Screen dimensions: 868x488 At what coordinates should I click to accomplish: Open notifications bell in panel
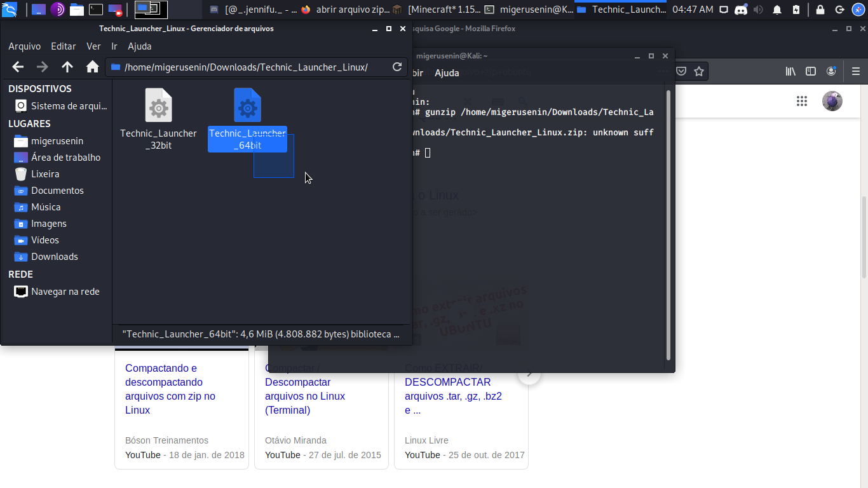click(x=777, y=10)
